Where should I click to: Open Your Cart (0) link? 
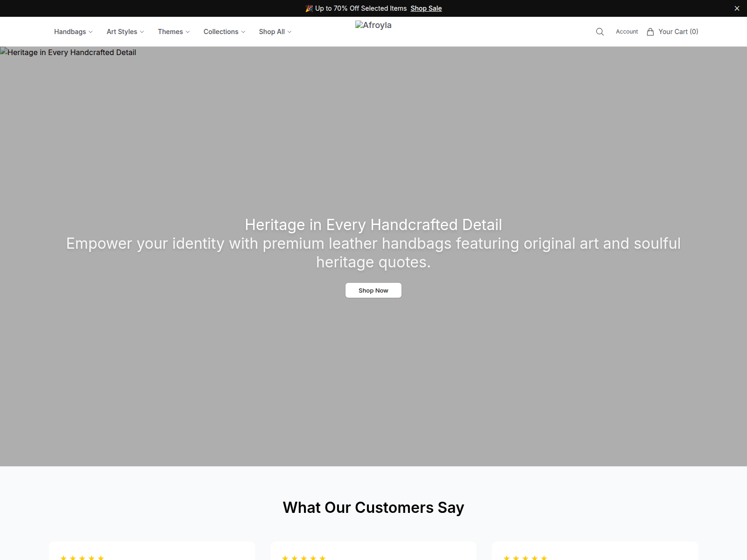point(672,32)
